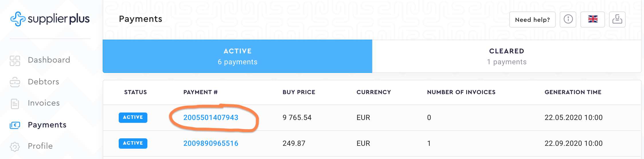Open the Profile sidebar item
This screenshot has height=159, width=644.
[40, 146]
